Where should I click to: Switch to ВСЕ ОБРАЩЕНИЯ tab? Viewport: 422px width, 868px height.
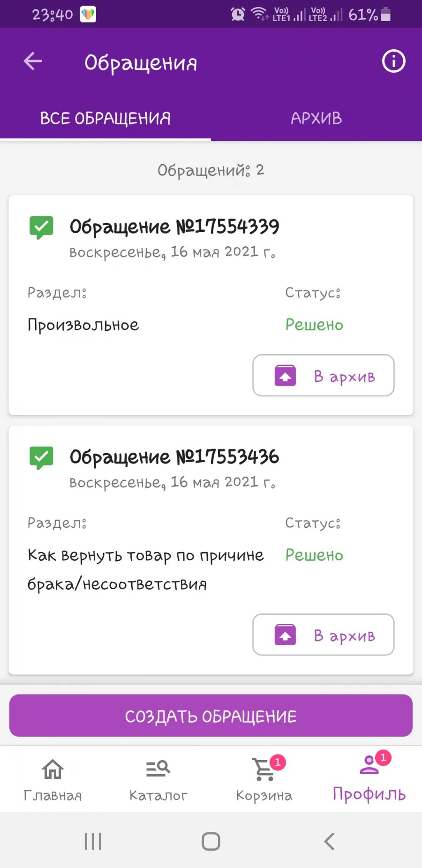click(x=105, y=118)
